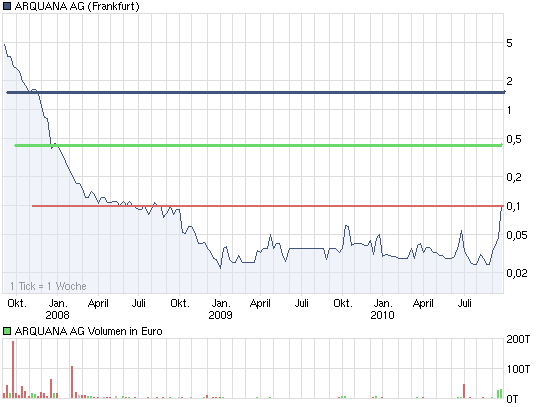Image resolution: width=545 pixels, height=407 pixels.
Task: Click the dark blue horizontal resistance line
Action: (255, 92)
